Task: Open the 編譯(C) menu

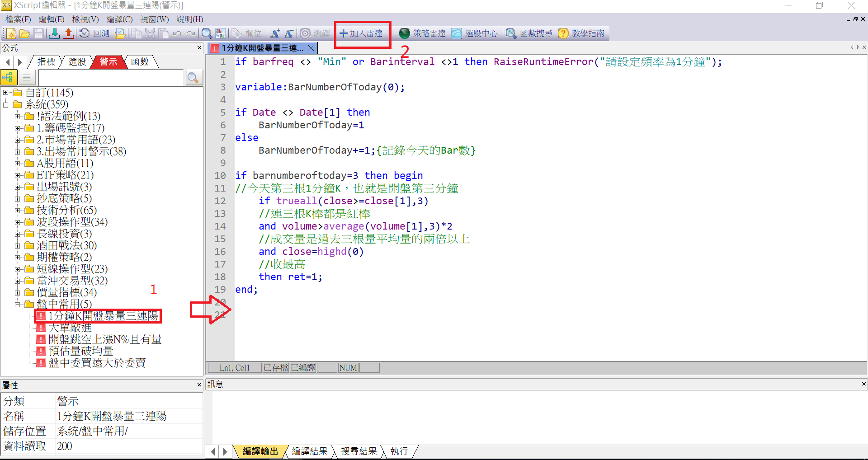Action: pyautogui.click(x=119, y=19)
